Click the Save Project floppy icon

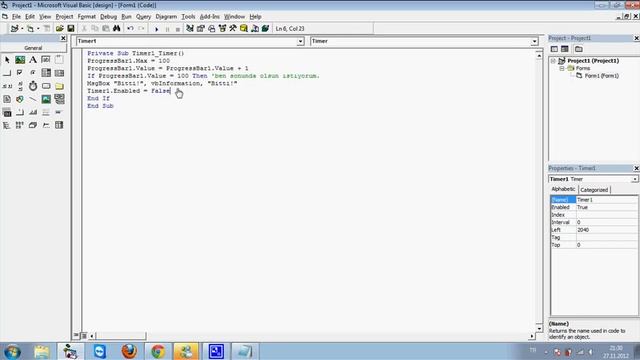coord(71,29)
